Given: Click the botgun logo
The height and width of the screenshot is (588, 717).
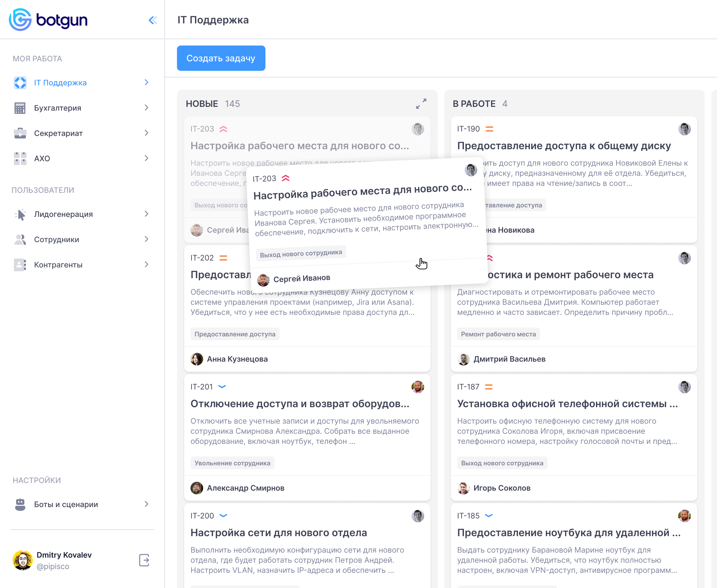Looking at the screenshot, I should 48,20.
